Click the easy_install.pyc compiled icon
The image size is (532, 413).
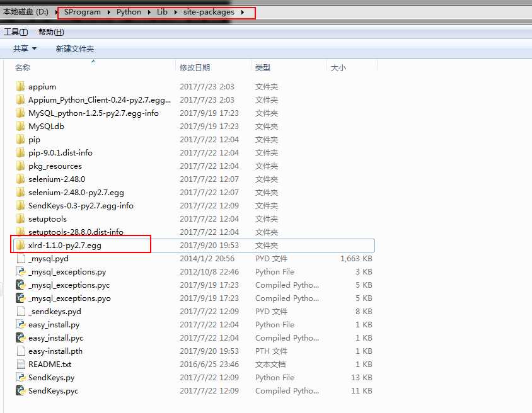pos(21,338)
